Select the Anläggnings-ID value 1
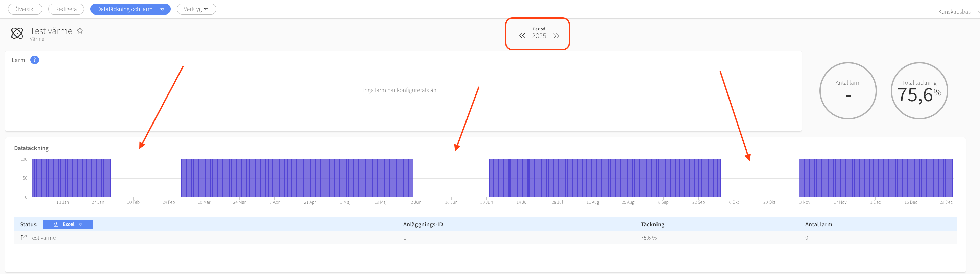The height and width of the screenshot is (274, 980). coord(404,238)
